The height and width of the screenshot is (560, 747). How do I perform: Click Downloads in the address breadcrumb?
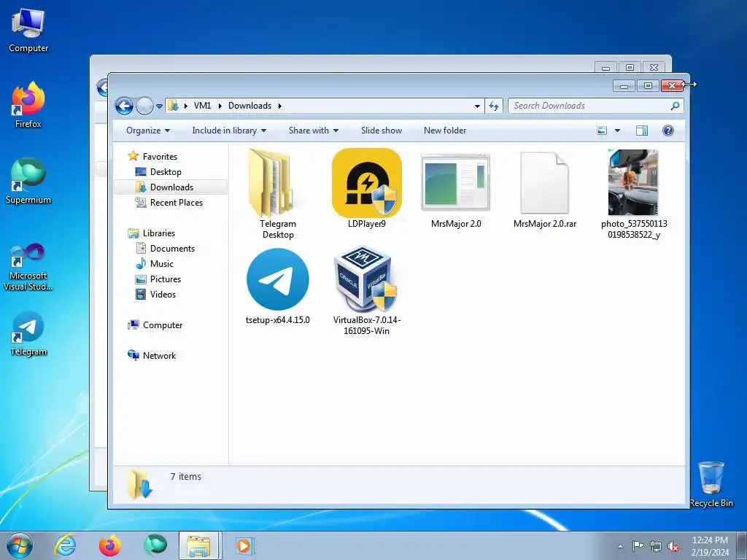click(x=249, y=106)
